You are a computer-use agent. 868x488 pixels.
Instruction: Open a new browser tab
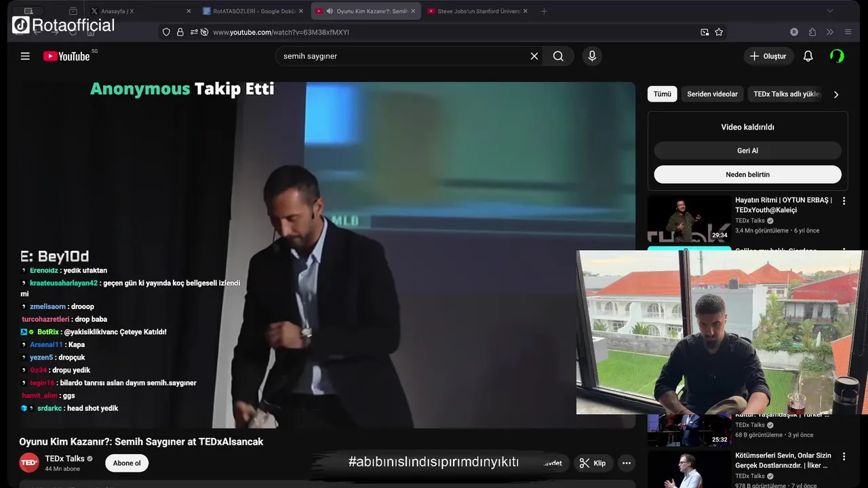(544, 11)
